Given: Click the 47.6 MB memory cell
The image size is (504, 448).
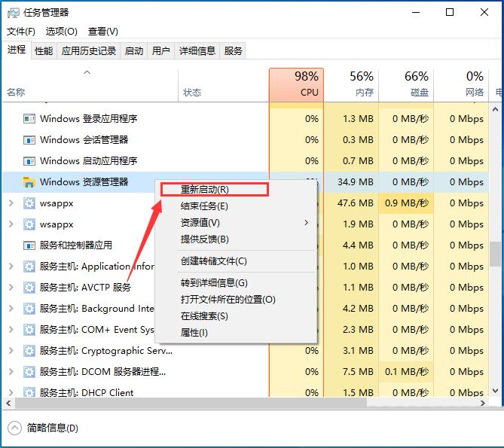Looking at the screenshot, I should tap(351, 203).
